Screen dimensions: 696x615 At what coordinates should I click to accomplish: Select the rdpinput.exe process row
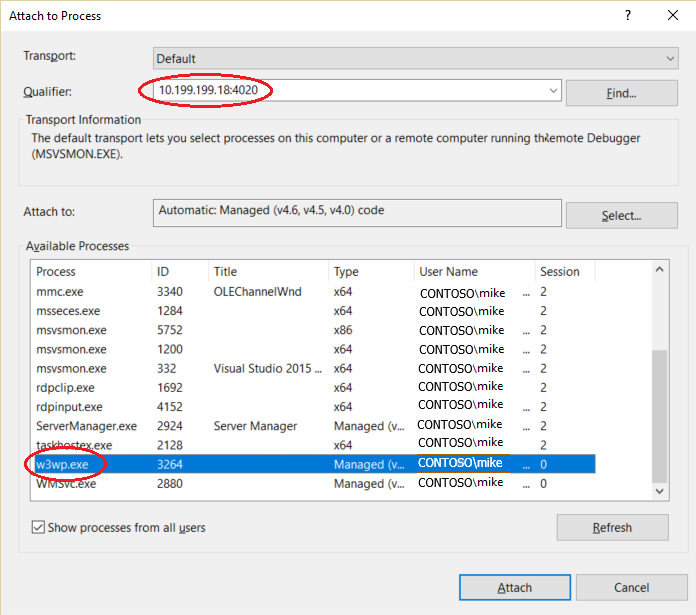click(x=313, y=406)
